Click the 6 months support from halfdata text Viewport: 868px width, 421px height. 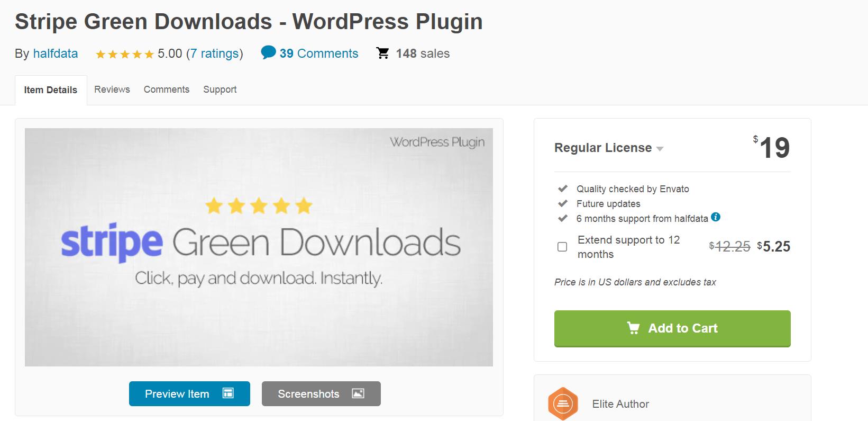(x=642, y=219)
